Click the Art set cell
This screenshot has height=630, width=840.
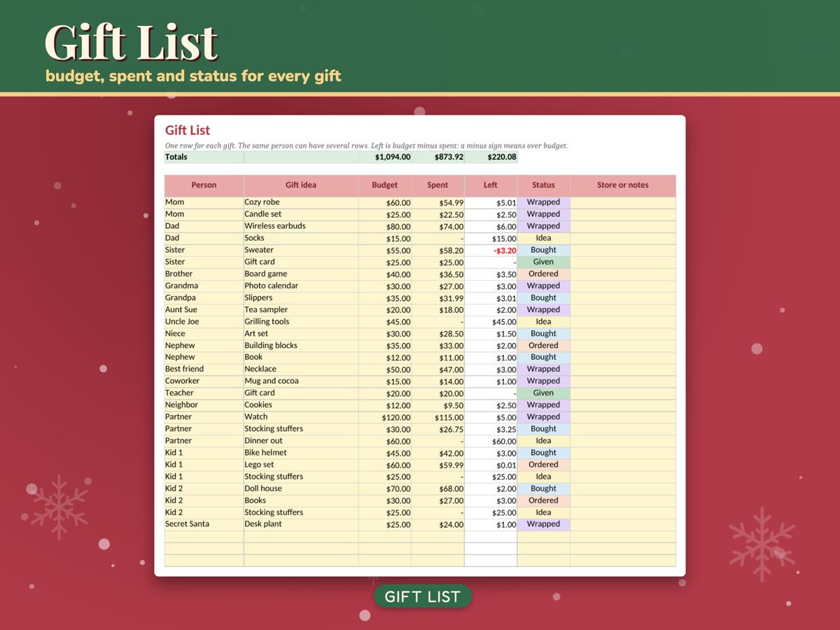pyautogui.click(x=301, y=333)
